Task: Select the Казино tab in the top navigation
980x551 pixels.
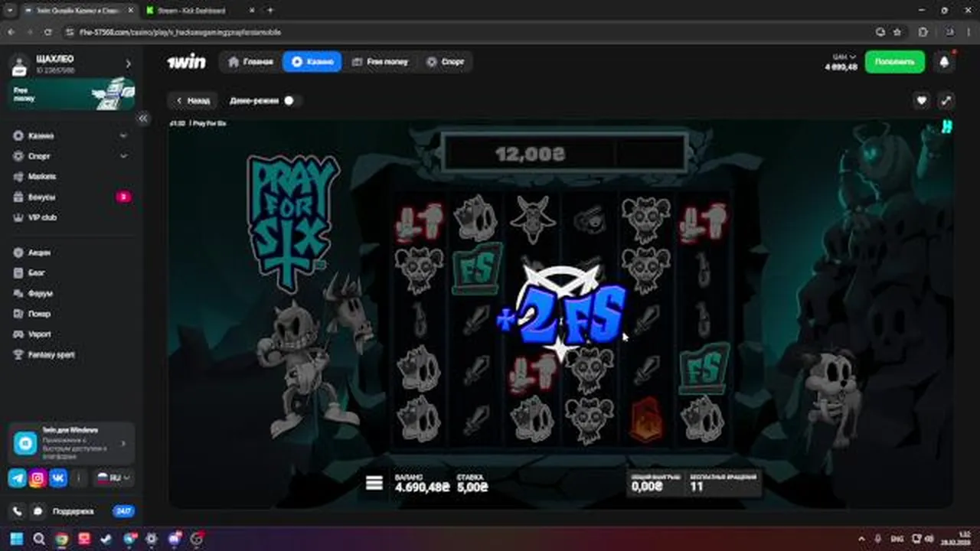Action: click(312, 62)
